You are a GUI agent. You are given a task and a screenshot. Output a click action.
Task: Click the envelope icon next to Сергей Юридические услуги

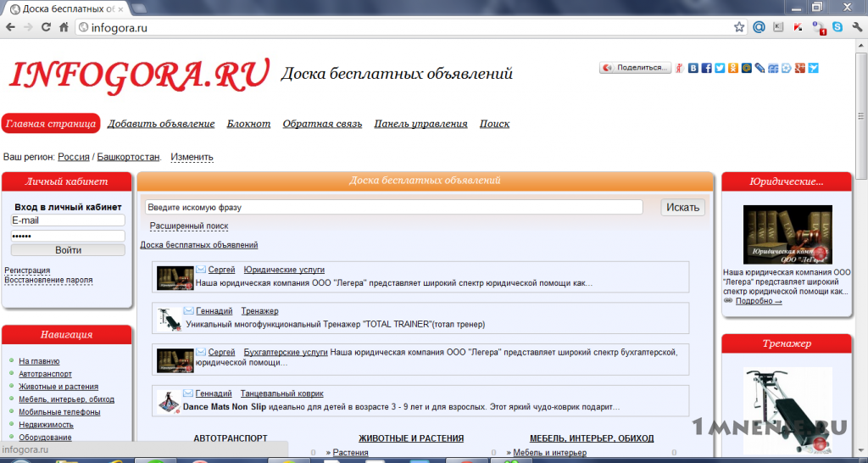pos(200,270)
